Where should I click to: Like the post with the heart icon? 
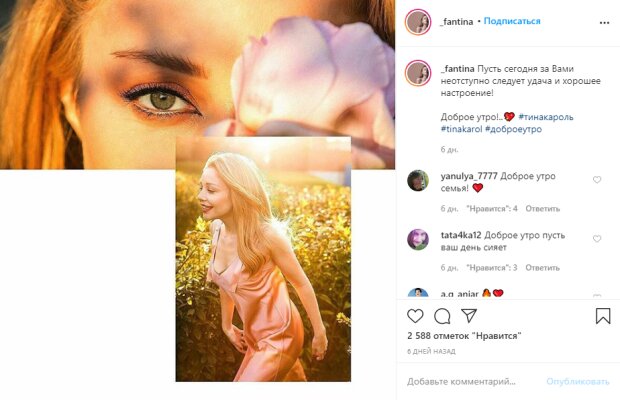[x=415, y=316]
